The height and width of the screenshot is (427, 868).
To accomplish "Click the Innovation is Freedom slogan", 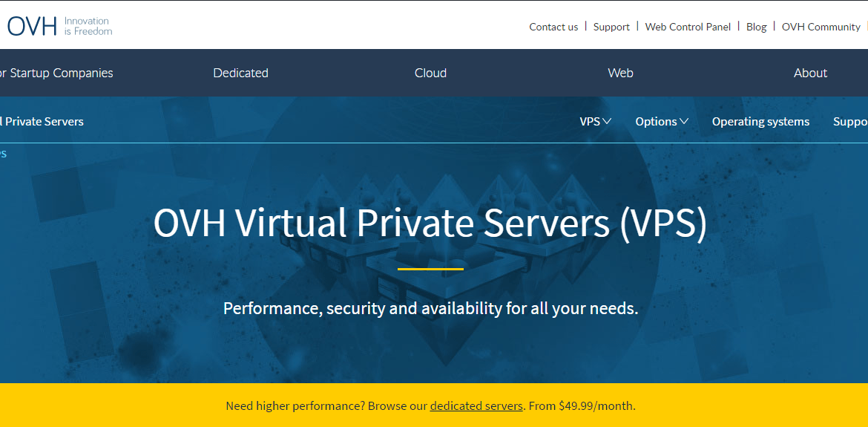I will click(88, 26).
